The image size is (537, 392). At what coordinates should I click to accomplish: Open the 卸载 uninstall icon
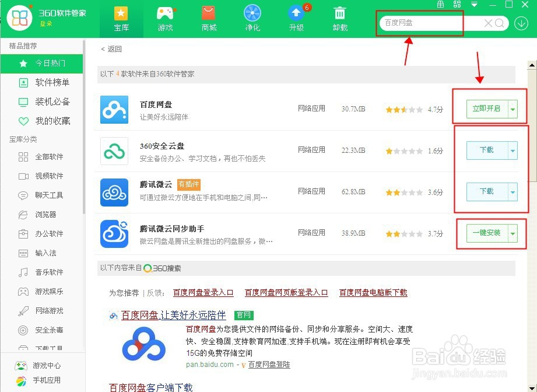(340, 17)
